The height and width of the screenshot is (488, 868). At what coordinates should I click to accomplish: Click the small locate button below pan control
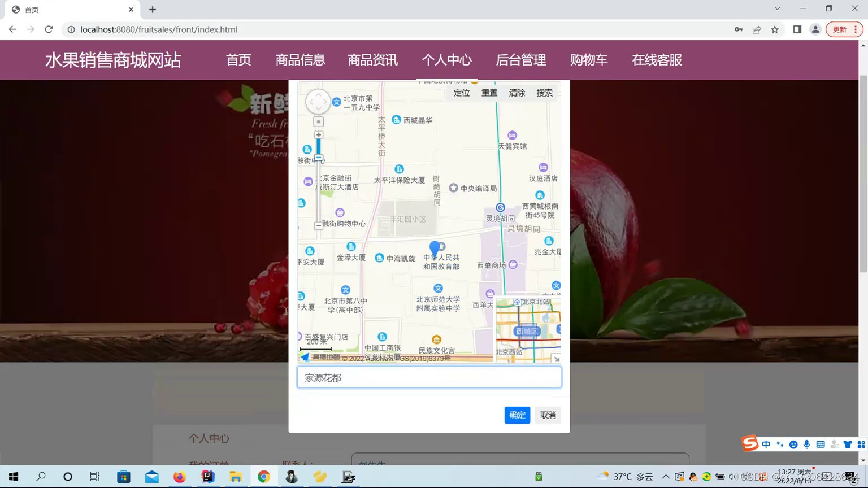coord(319,122)
